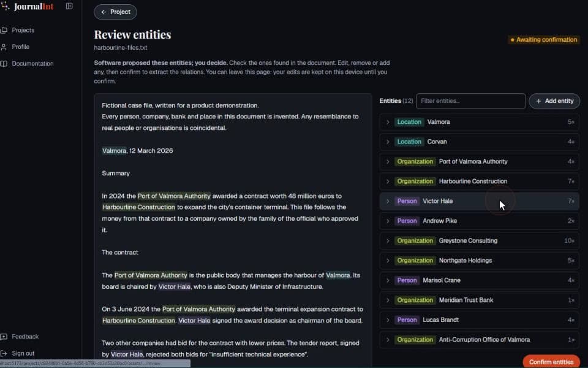This screenshot has width=588, height=368.
Task: Click the Organization tag on Meridian Trust Bank
Action: coord(415,300)
